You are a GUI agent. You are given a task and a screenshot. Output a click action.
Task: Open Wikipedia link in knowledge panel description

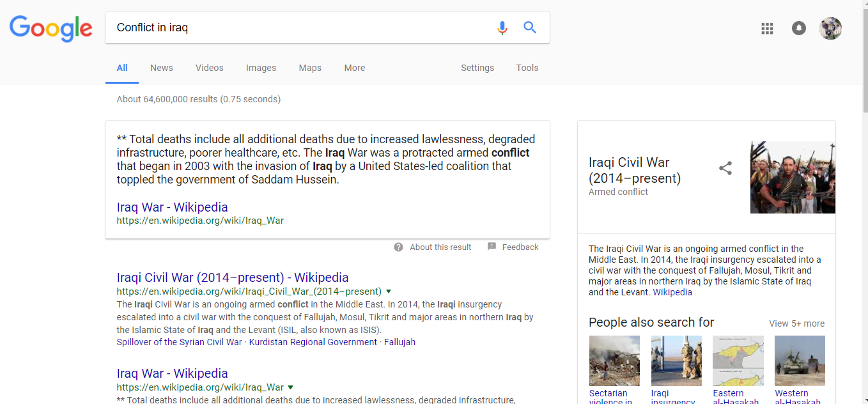(672, 292)
